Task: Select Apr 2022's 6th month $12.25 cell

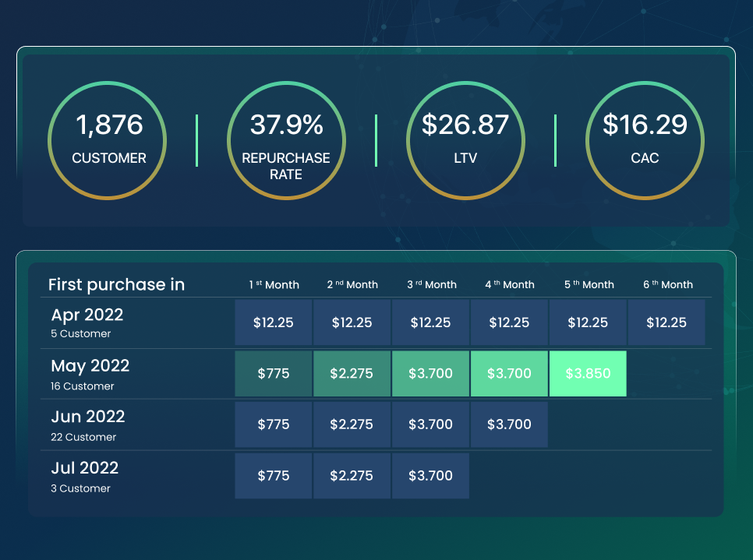Action: pos(666,322)
